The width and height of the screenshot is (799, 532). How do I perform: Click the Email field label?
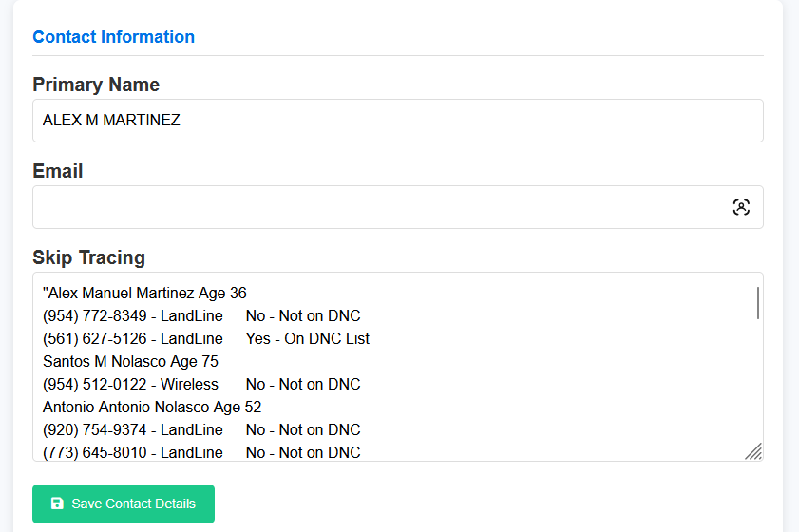(x=58, y=171)
